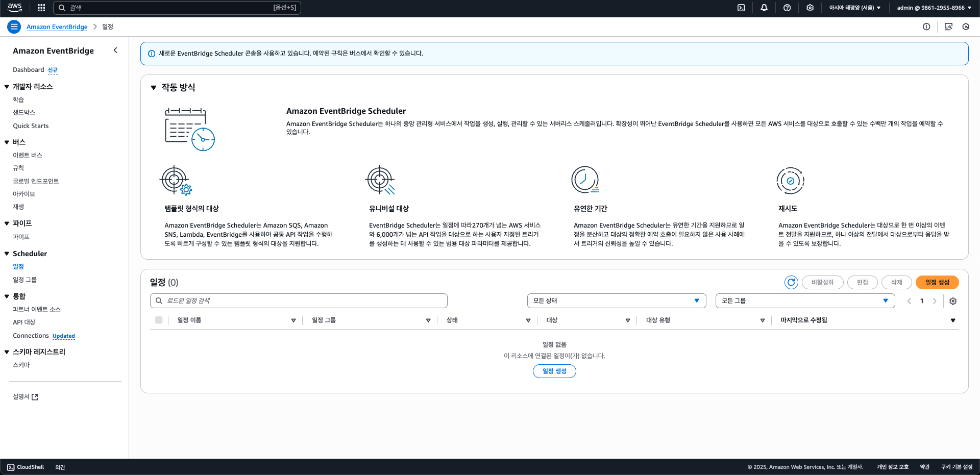
Task: Open Dashboard in the side nav
Action: pos(29,70)
